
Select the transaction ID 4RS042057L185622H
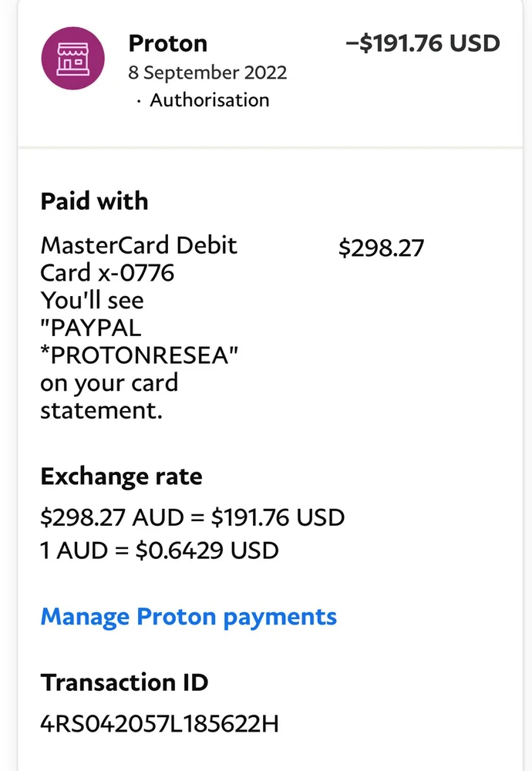pyautogui.click(x=159, y=724)
